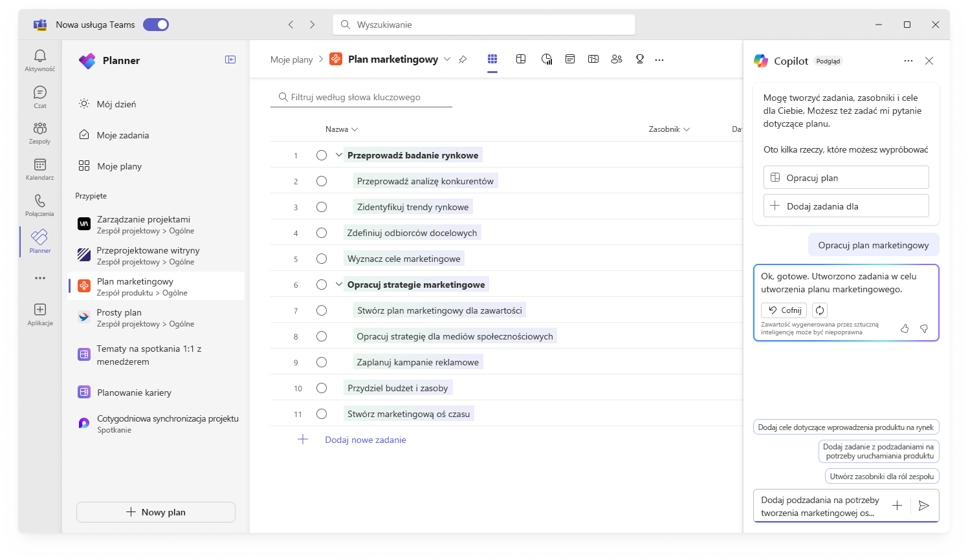This screenshot has width=968, height=560.
Task: Collapse Opracuj strategie marketingowe subtasks
Action: pyautogui.click(x=339, y=285)
